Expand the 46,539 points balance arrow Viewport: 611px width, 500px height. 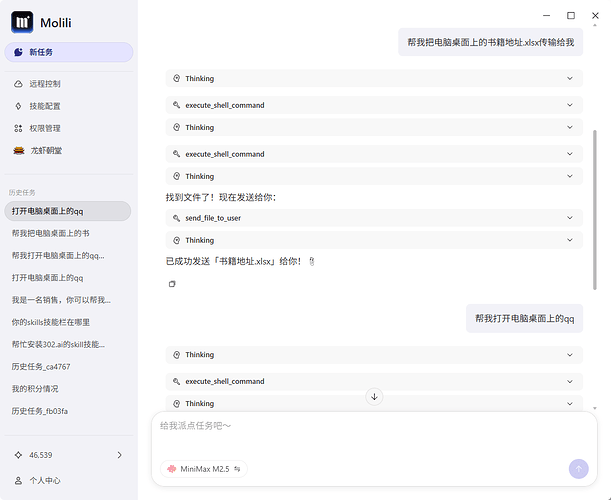[x=120, y=455]
